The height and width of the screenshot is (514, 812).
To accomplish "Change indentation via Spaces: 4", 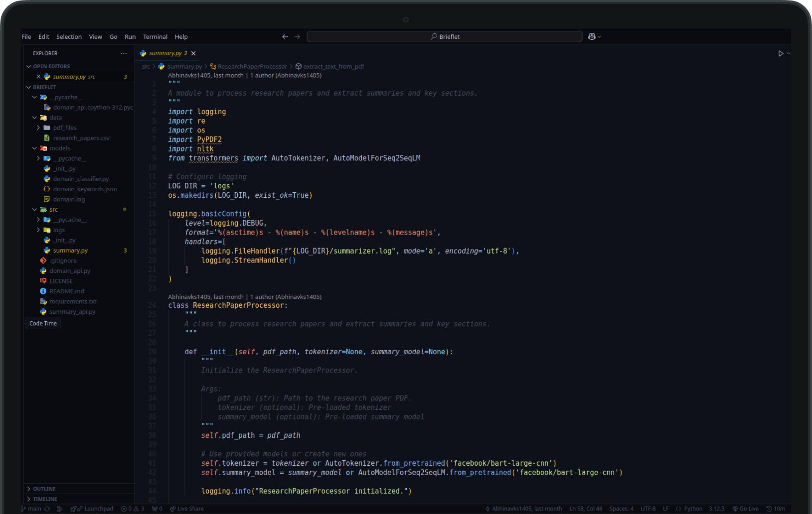I will click(x=621, y=509).
